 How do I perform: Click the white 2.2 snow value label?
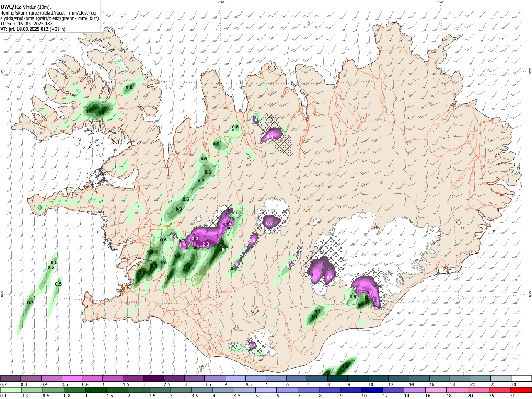[x=195, y=239]
